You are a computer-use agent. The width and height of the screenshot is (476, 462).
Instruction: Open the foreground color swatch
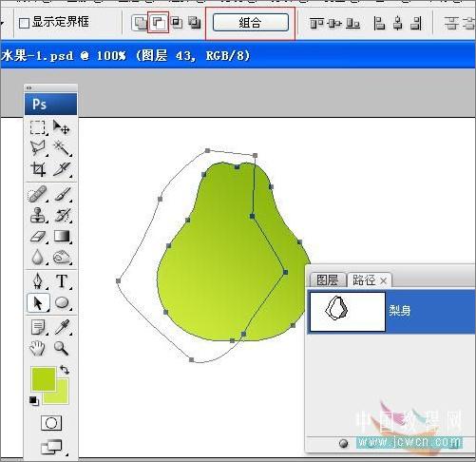click(x=44, y=378)
